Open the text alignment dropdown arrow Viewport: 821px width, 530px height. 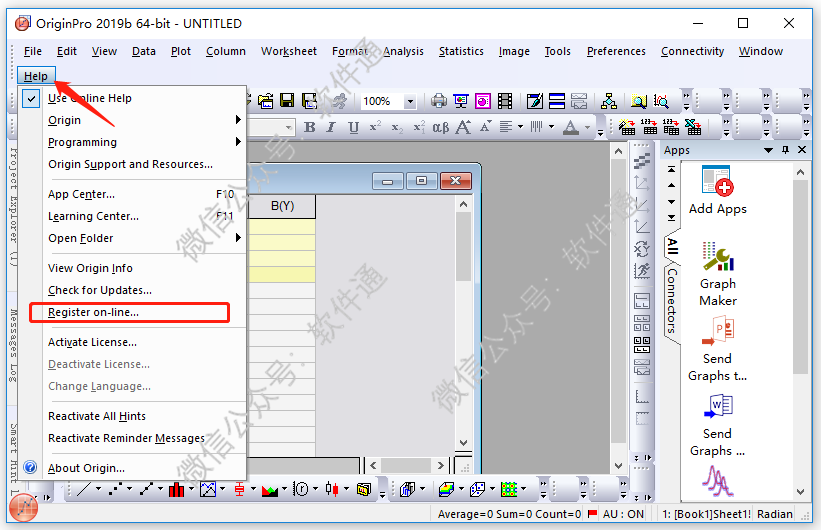pyautogui.click(x=520, y=127)
